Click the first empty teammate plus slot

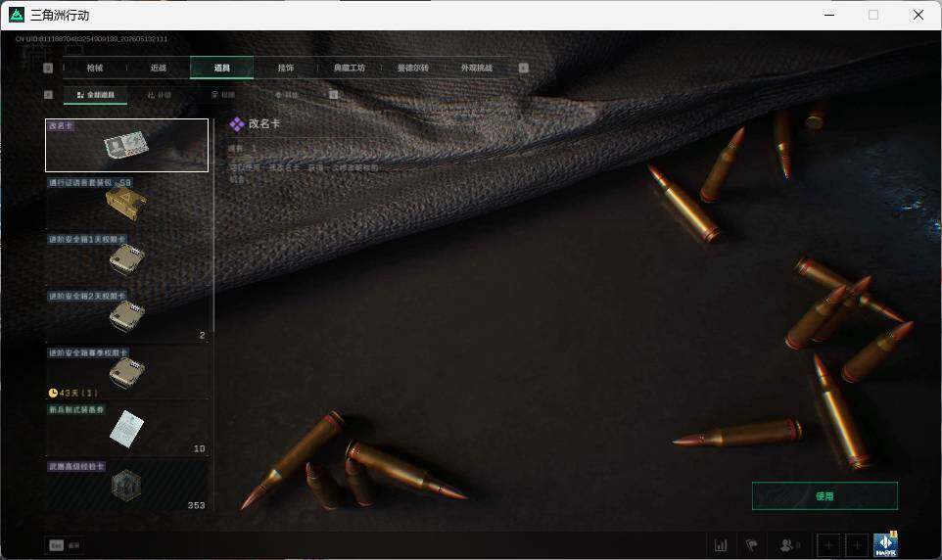click(x=829, y=545)
